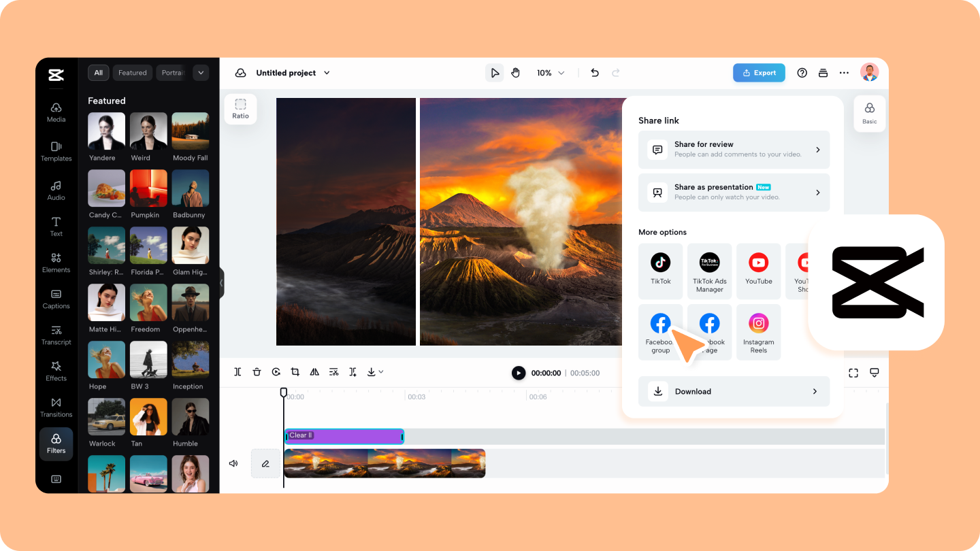
Task: Open the 10% zoom level dropdown
Action: point(551,73)
